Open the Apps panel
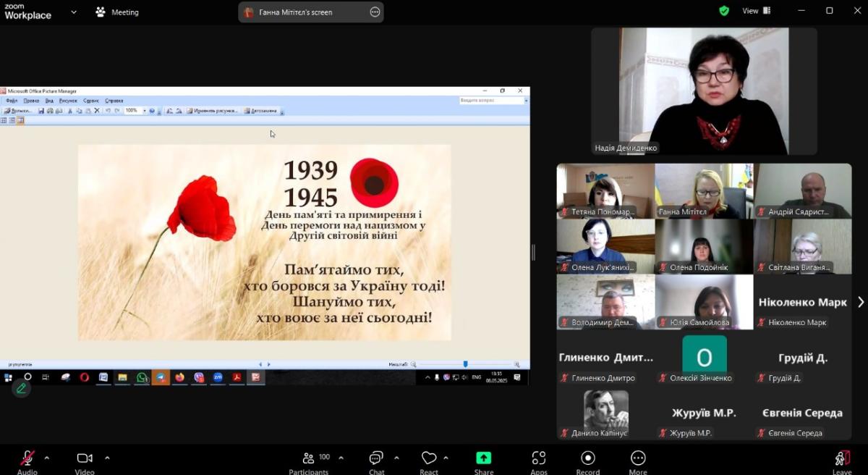Viewport: 868px width, 475px height. [539, 459]
